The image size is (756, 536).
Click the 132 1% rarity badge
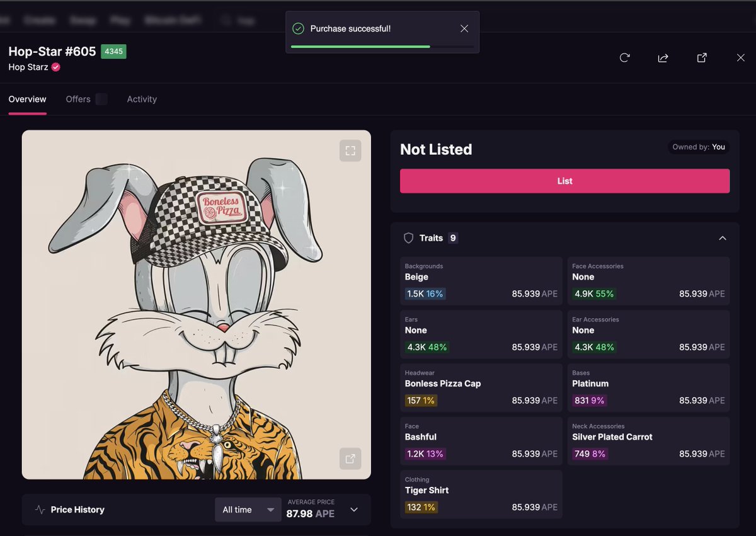pos(421,507)
